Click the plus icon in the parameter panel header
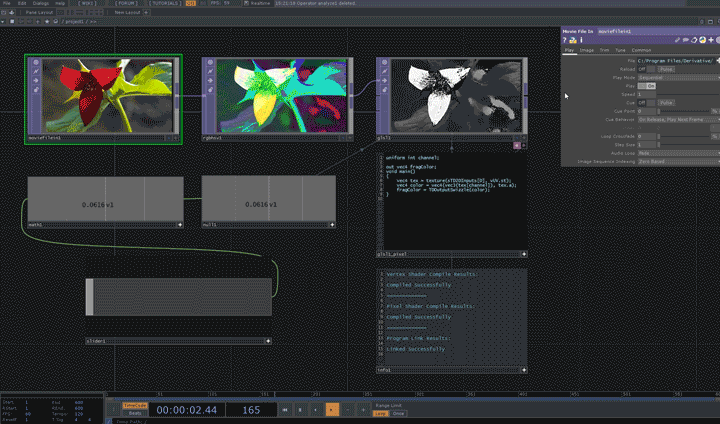The image size is (720, 424). [x=711, y=40]
